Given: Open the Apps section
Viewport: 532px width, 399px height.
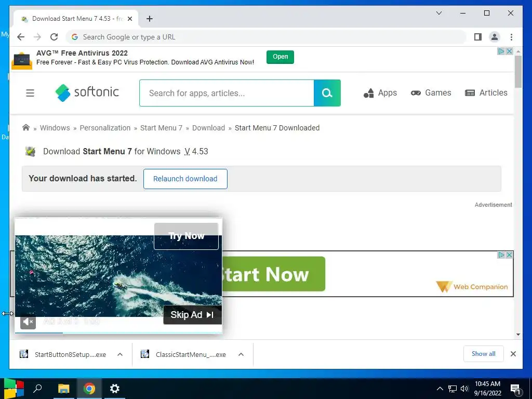Looking at the screenshot, I should point(380,93).
